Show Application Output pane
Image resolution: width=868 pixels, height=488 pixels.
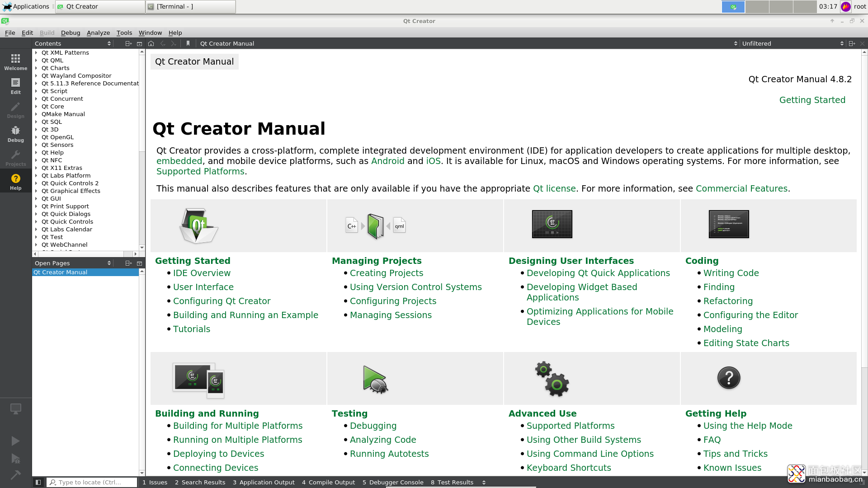click(264, 482)
